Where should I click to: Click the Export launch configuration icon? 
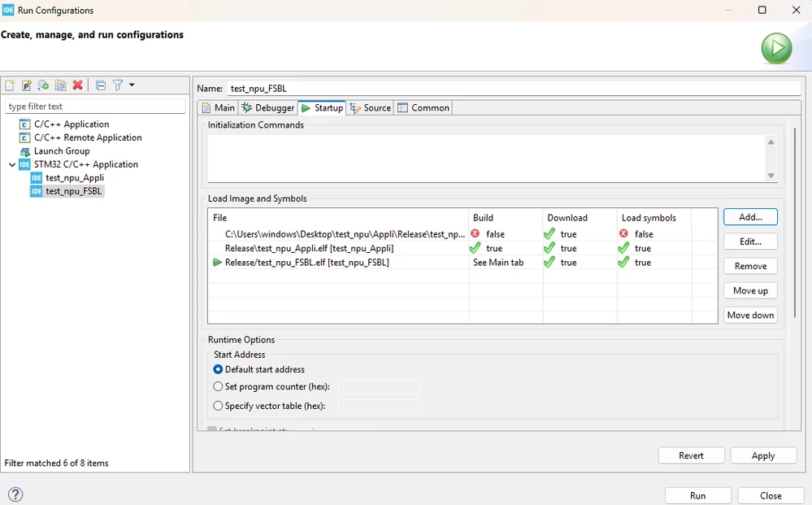coord(44,85)
